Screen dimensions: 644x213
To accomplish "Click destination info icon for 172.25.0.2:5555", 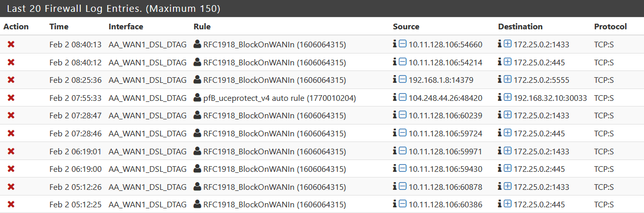I will click(x=500, y=80).
